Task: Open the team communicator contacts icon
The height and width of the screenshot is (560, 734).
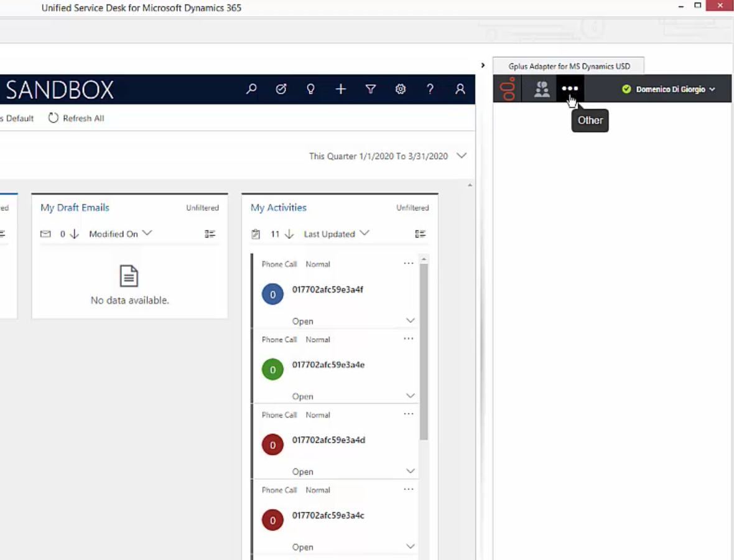Action: (542, 89)
